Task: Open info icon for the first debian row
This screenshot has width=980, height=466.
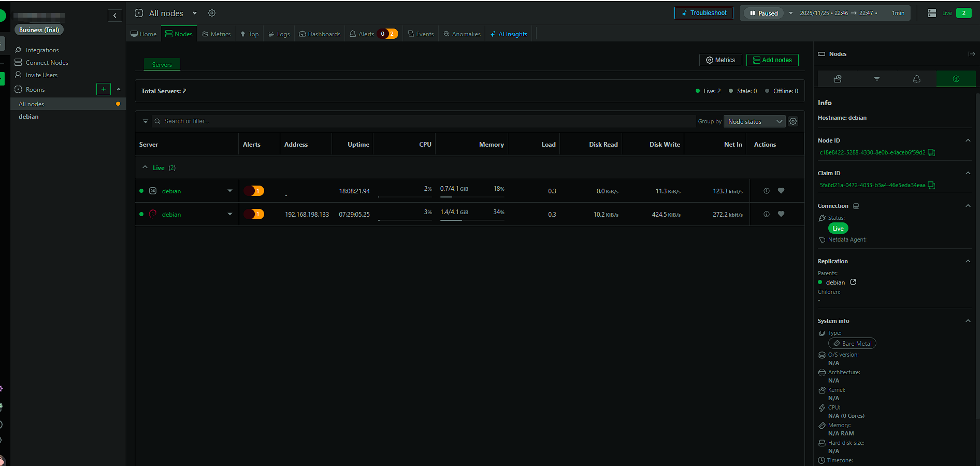Action: (767, 191)
